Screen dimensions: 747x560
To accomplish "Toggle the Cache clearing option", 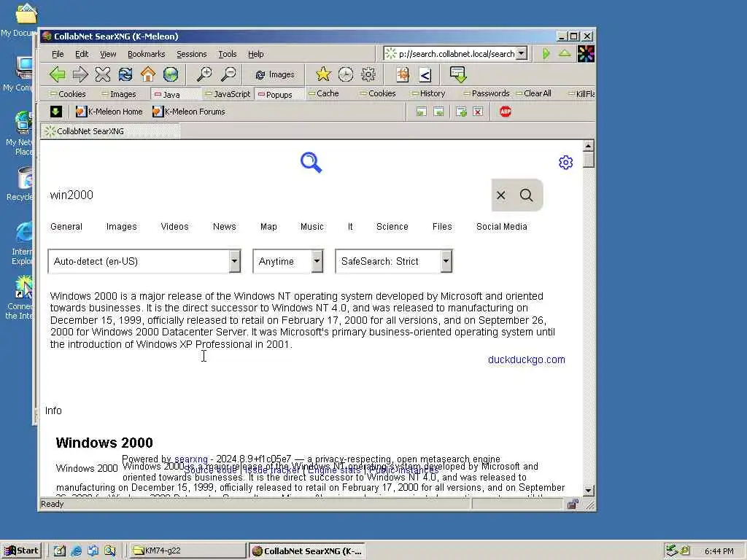I will coord(323,93).
